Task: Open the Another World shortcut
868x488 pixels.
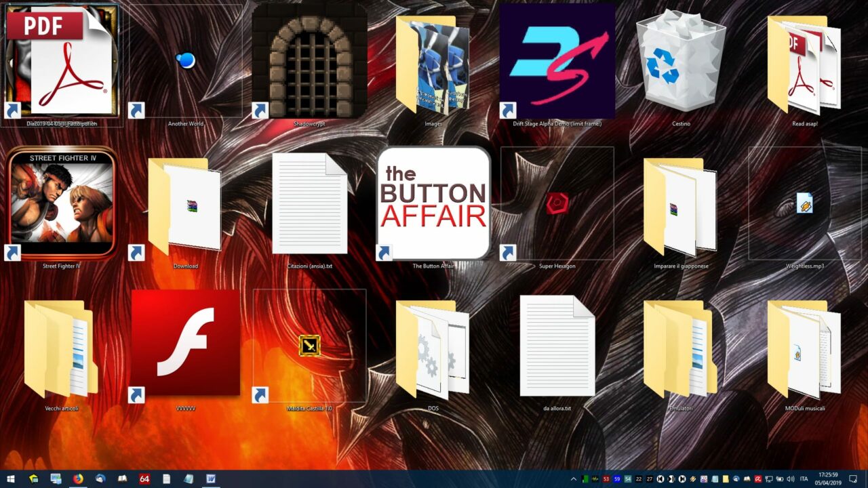Action: pos(185,61)
